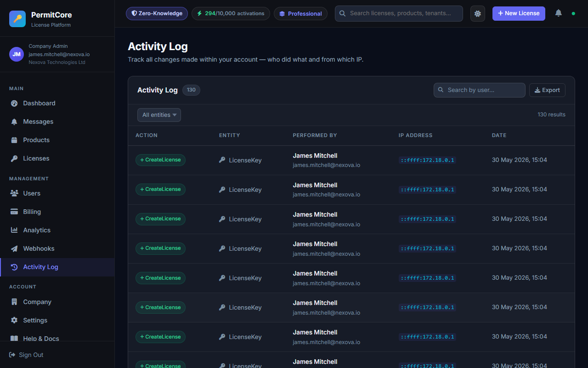
Task: Navigate to Products
Action: pos(57,140)
